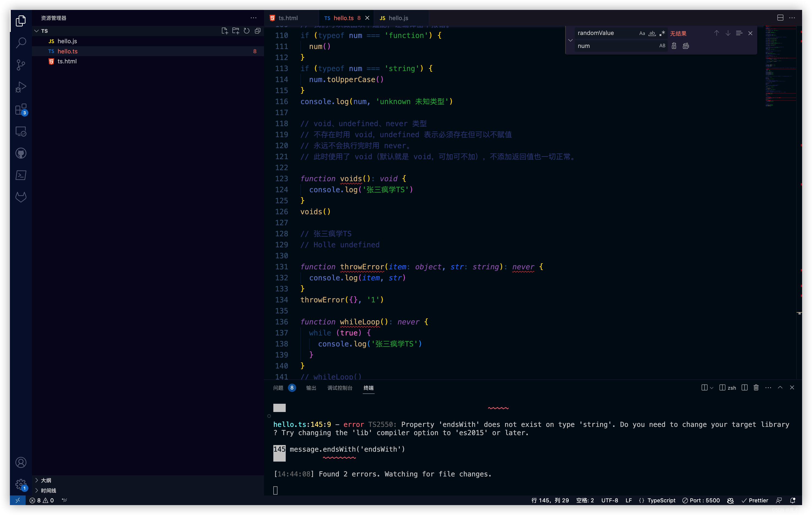
Task: Select the 终端 terminal tab
Action: [368, 387]
